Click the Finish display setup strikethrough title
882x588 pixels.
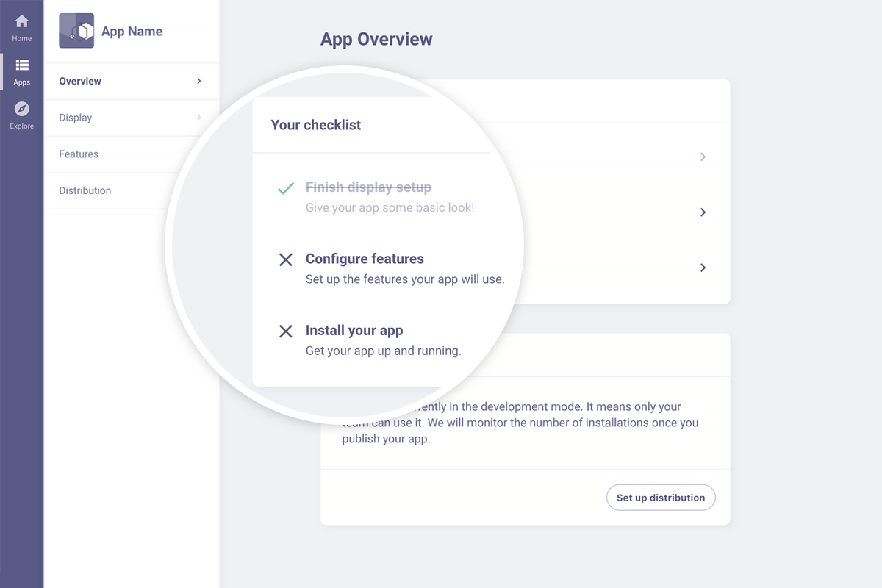click(x=368, y=187)
